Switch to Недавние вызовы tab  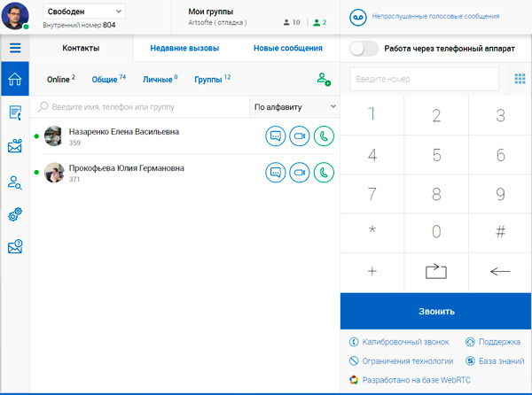184,49
